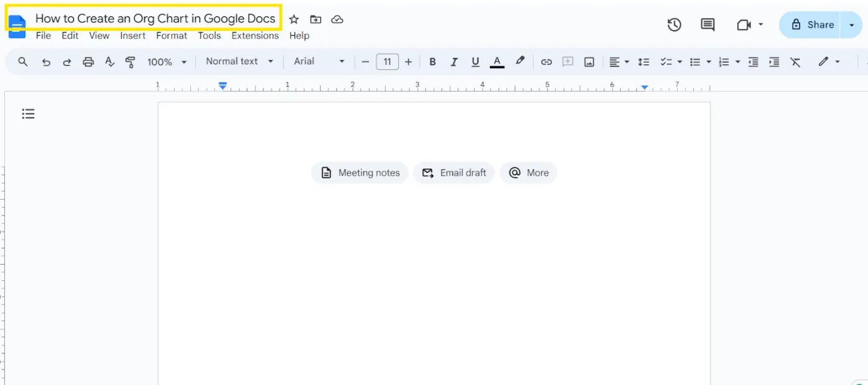Open the move to folder icon
Image resolution: width=868 pixels, height=385 pixels.
pos(316,19)
